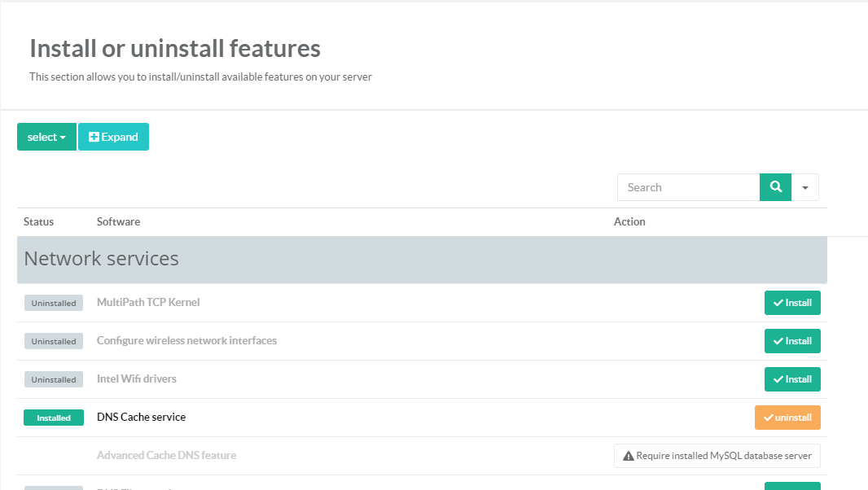Type in the Search input field
Screen dimensions: 868x490
point(688,187)
